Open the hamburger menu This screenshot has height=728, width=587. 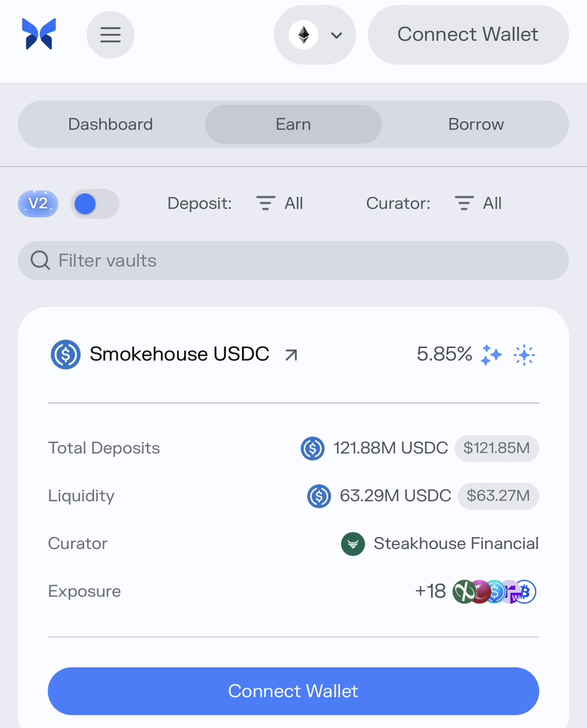110,35
